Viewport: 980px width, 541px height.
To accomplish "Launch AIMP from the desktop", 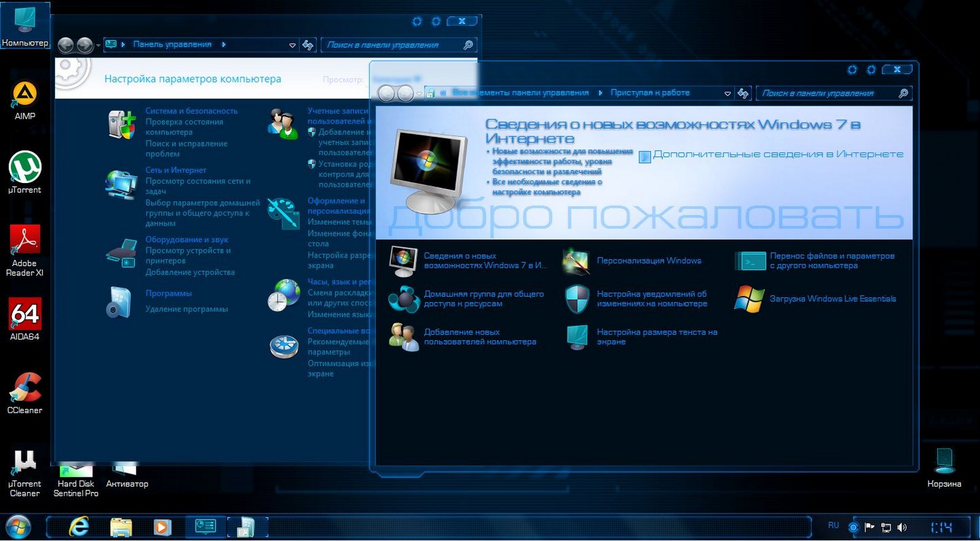I will 24,100.
